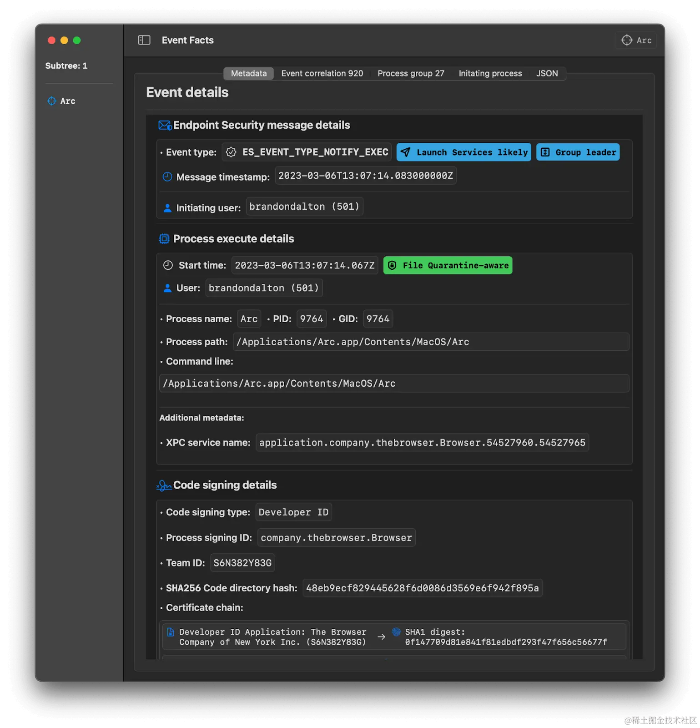Click the Group leader badge icon
Viewport: 700px width, 728px height.
click(545, 152)
